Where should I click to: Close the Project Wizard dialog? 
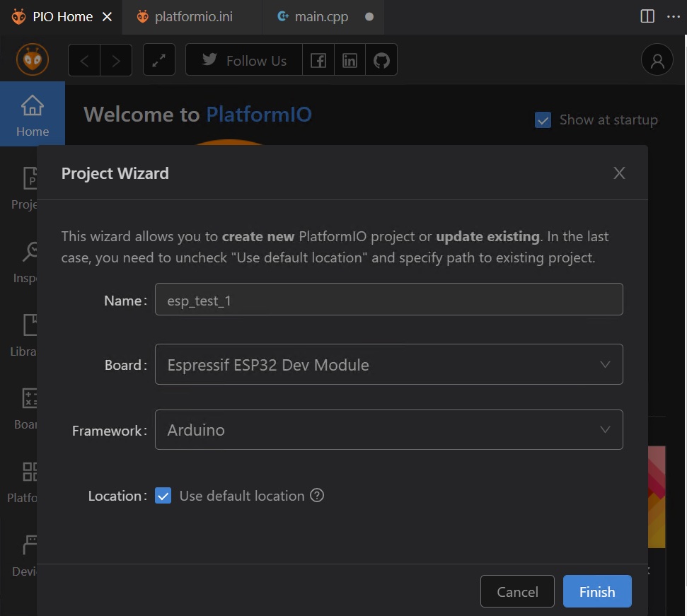(619, 173)
